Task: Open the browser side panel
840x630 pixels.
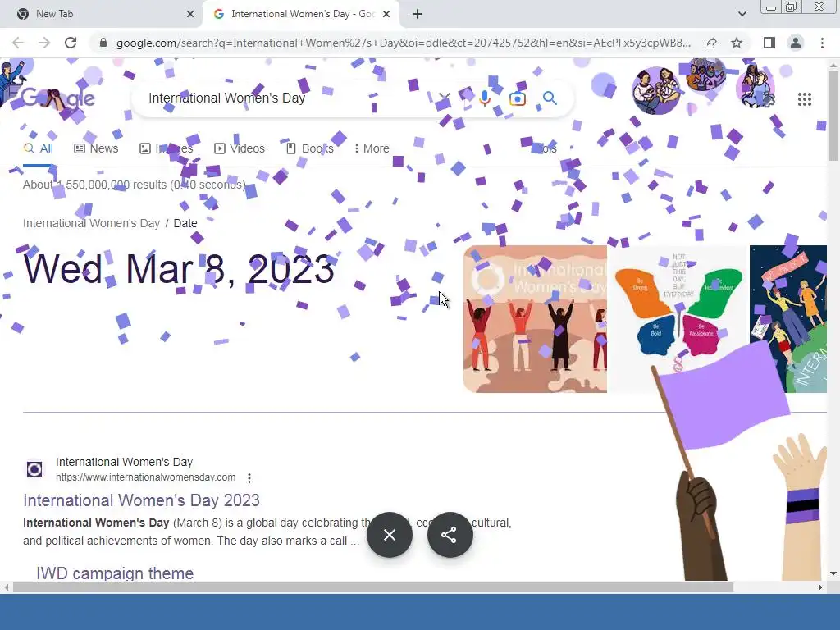Action: click(x=769, y=43)
